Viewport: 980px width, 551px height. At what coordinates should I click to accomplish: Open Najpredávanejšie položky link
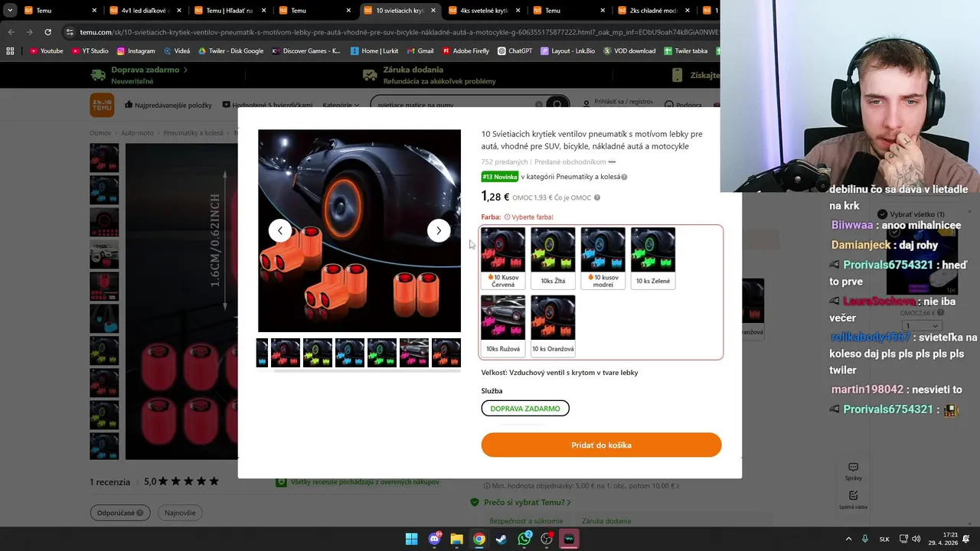pyautogui.click(x=168, y=105)
